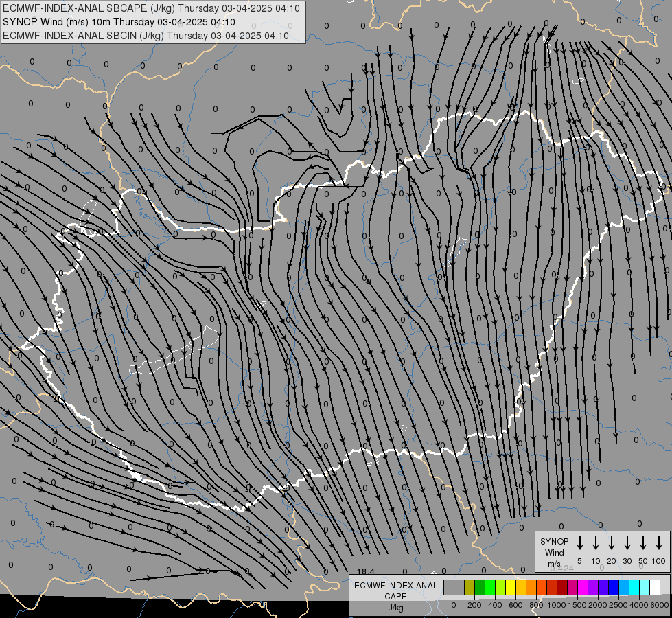Pick the dark green CAPE legend swatch

480,587
